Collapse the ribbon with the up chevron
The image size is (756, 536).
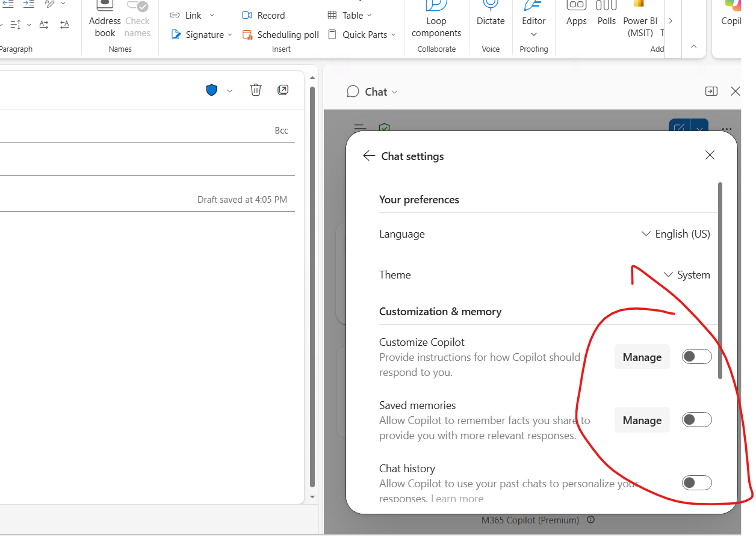click(693, 46)
